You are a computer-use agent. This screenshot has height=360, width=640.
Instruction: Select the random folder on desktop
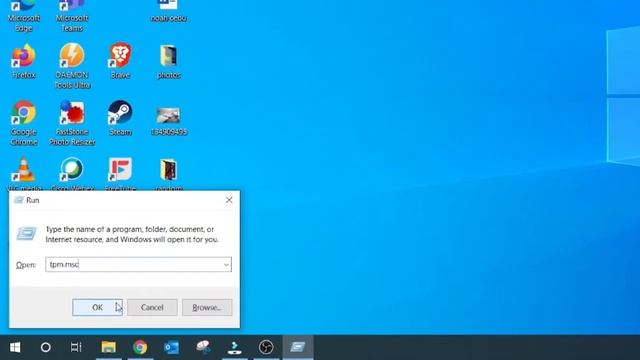[169, 170]
